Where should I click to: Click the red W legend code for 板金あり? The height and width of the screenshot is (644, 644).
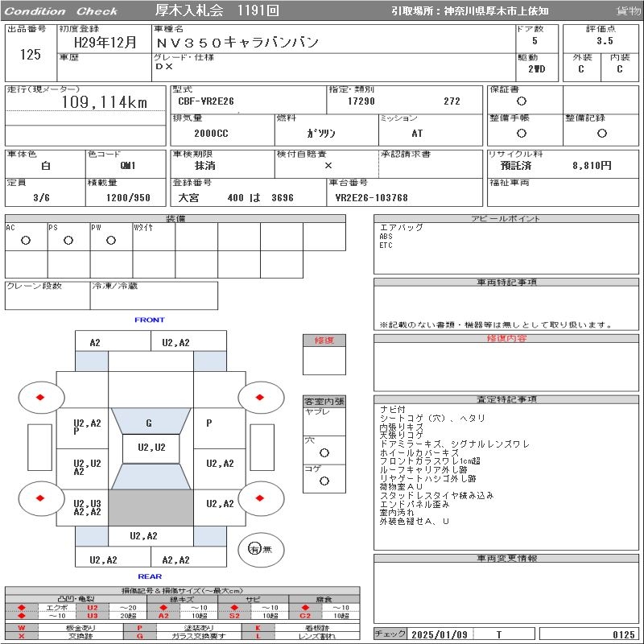[x=22, y=628]
